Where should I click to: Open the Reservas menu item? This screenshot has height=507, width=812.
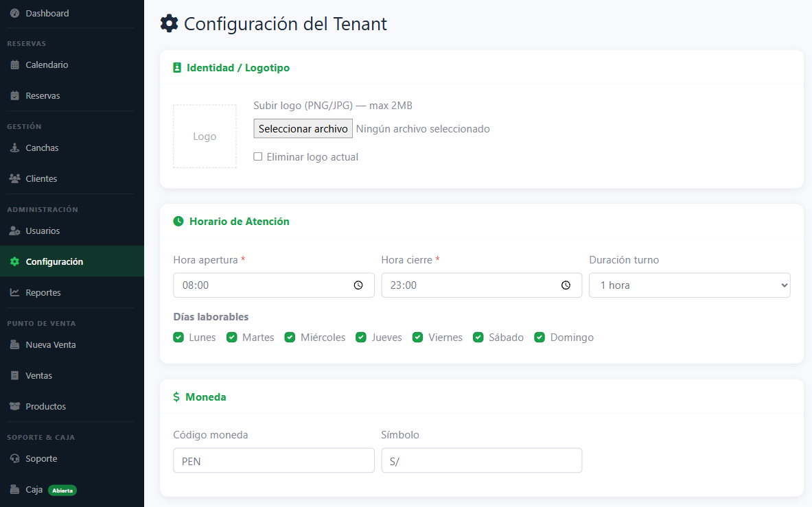(x=72, y=96)
